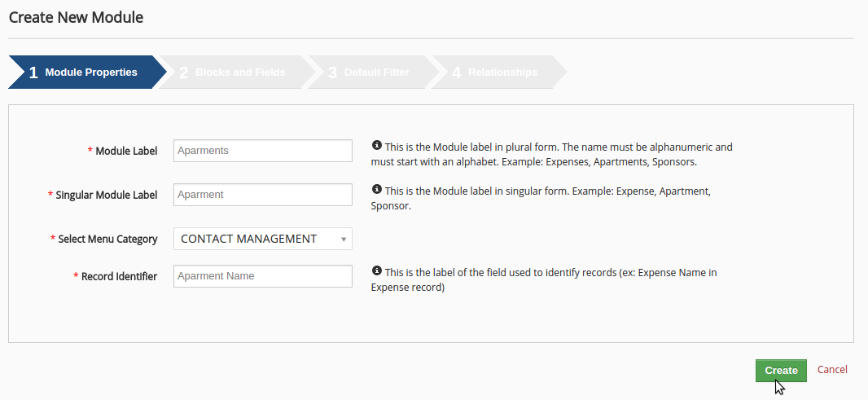
Task: Click the info icon beside Singular Module Label
Action: [x=376, y=190]
